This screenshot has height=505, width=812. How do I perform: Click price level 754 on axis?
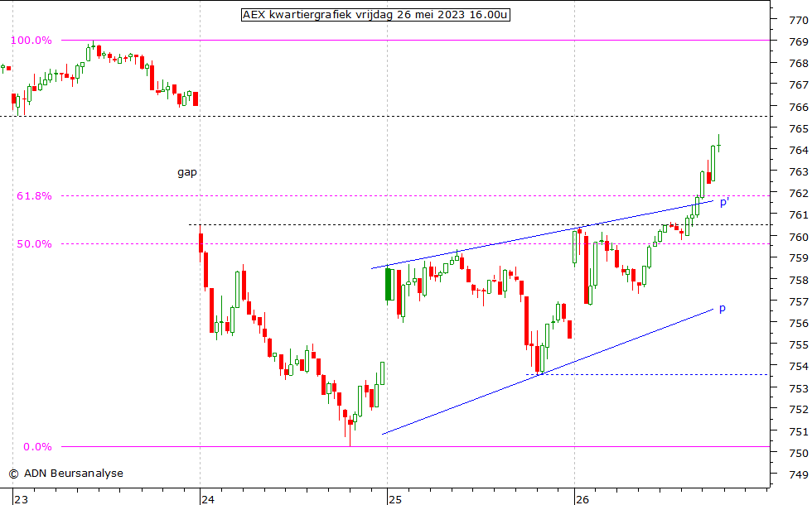798,366
